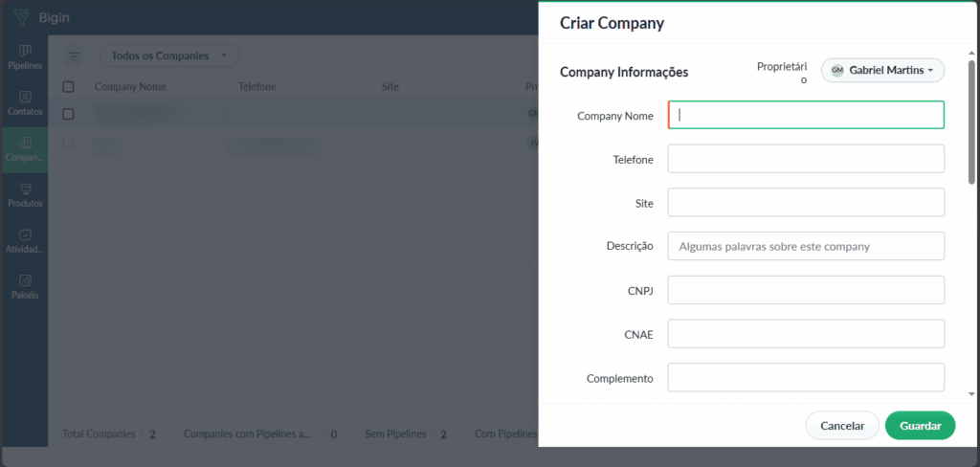
Task: Open Atividades in the sidebar
Action: click(x=25, y=240)
